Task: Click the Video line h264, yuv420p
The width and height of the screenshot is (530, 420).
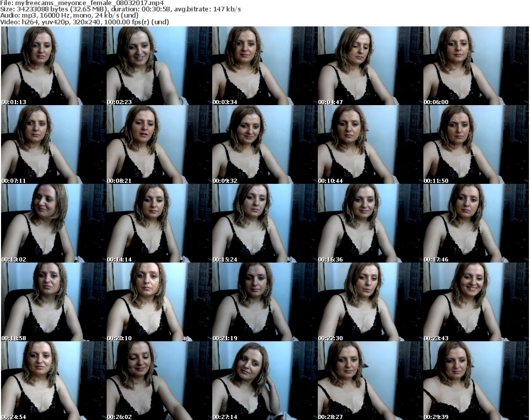Action: (x=45, y=22)
